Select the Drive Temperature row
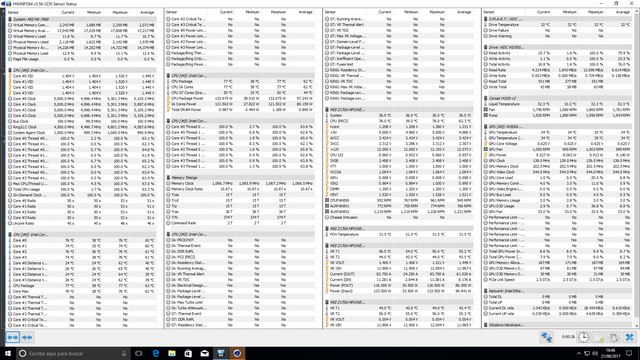The width and height of the screenshot is (640, 360). pyautogui.click(x=558, y=24)
